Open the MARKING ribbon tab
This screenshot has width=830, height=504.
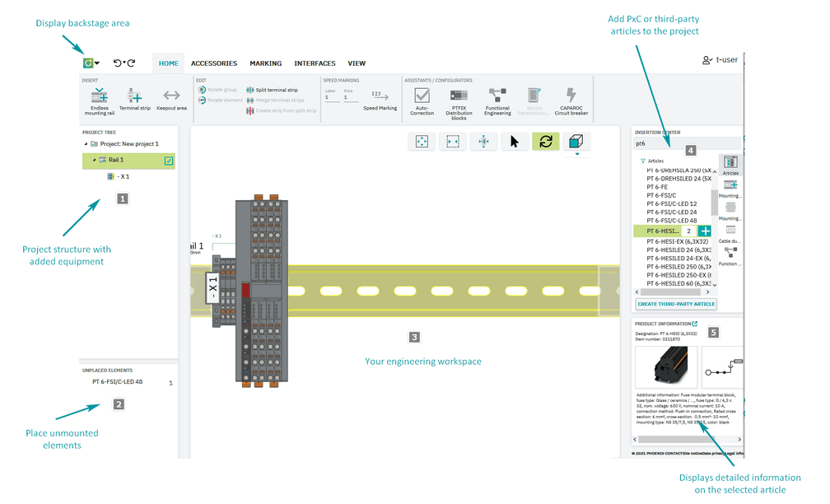(266, 63)
